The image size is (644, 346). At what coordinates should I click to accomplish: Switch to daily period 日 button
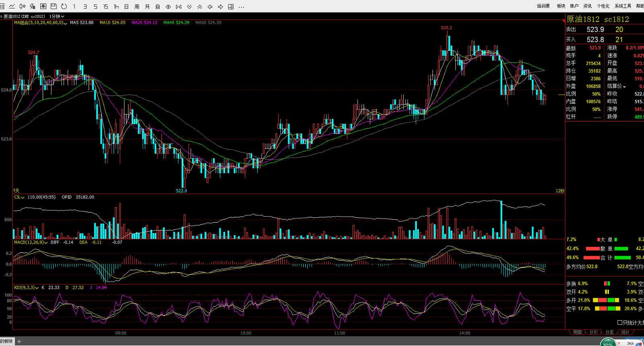[126, 7]
